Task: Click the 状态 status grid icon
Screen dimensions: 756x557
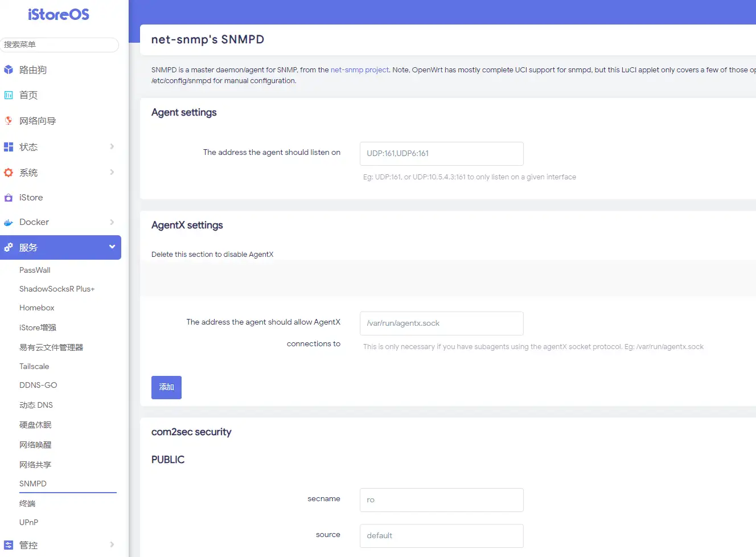Action: (9, 147)
